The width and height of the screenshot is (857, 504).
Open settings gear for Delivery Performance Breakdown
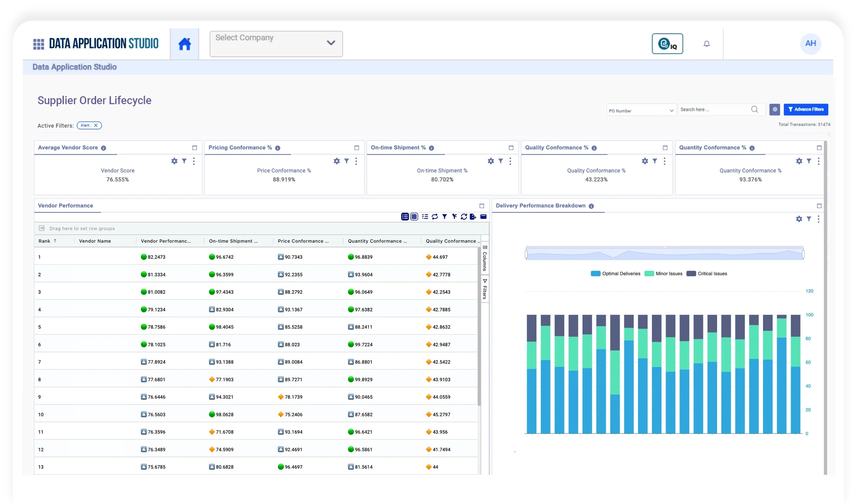[799, 219]
